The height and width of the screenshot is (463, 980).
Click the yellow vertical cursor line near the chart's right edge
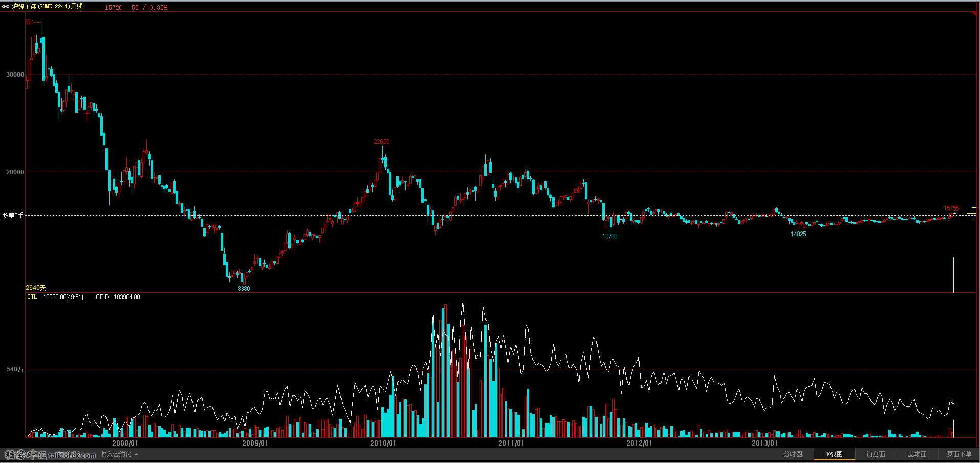953,275
